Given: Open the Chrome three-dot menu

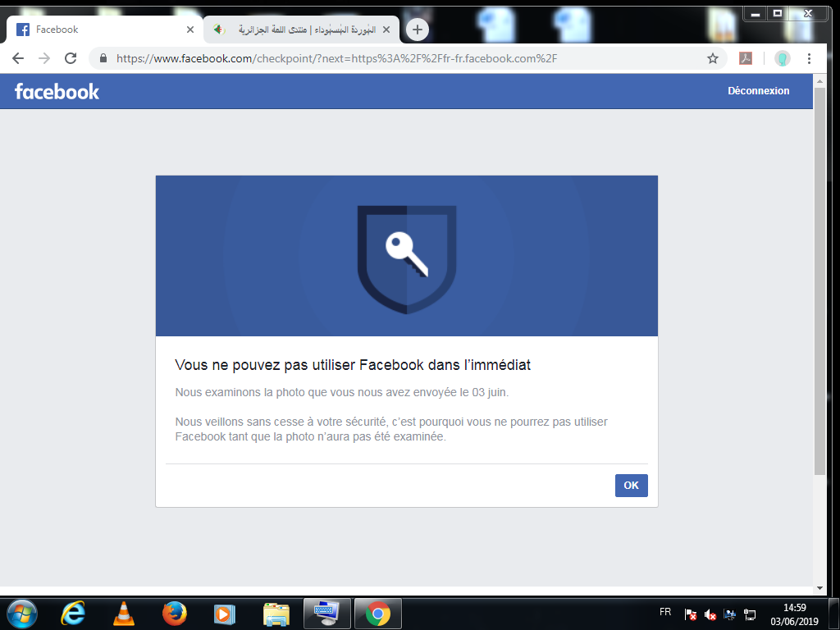Looking at the screenshot, I should (x=809, y=58).
